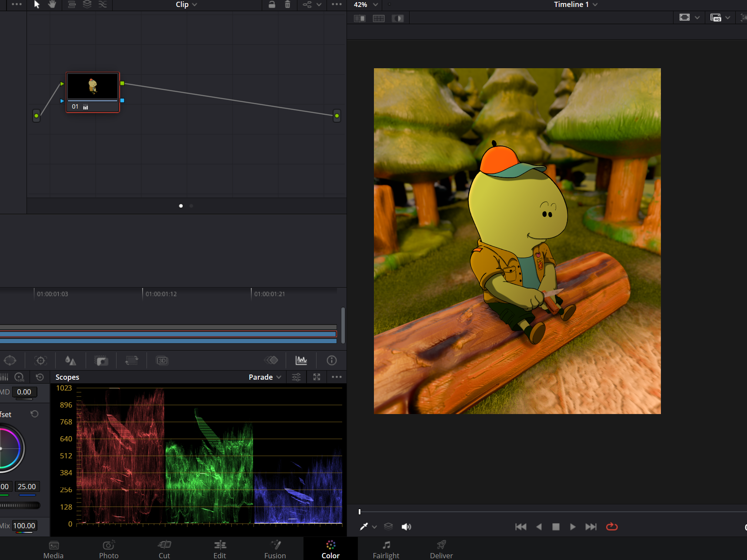
Task: Switch to the Photo page
Action: (x=109, y=550)
